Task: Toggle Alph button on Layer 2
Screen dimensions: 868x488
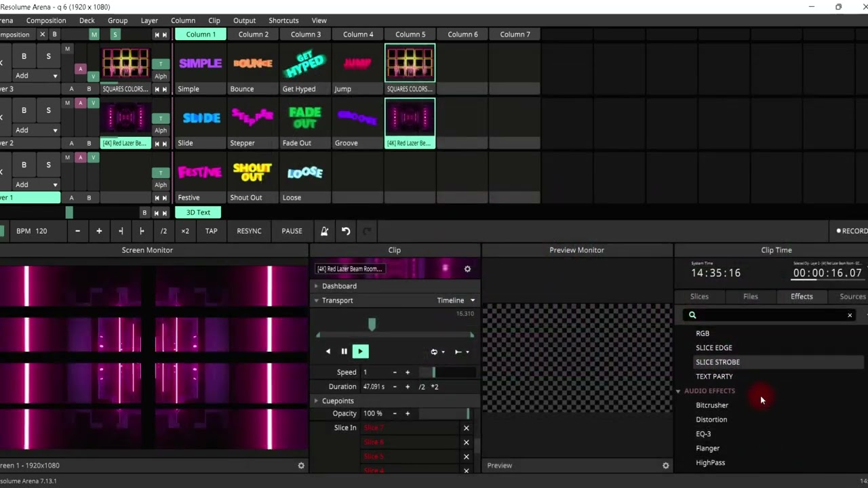Action: coord(161,130)
